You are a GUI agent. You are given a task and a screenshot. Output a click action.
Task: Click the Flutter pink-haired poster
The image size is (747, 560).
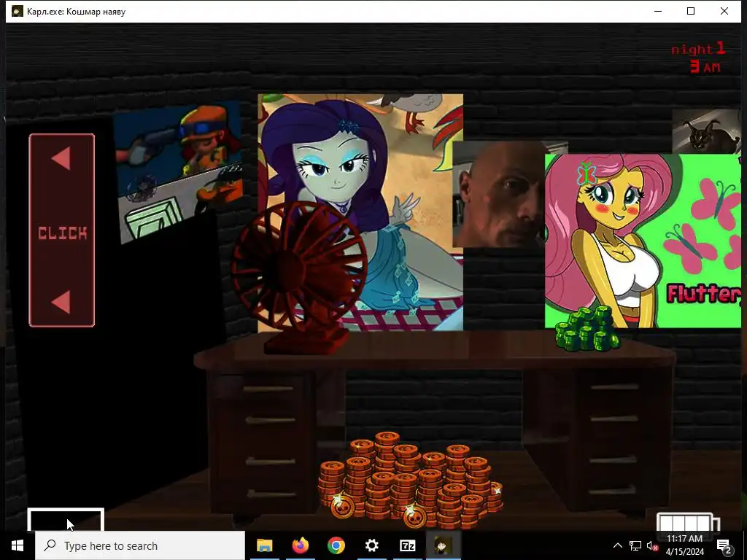[643, 241]
